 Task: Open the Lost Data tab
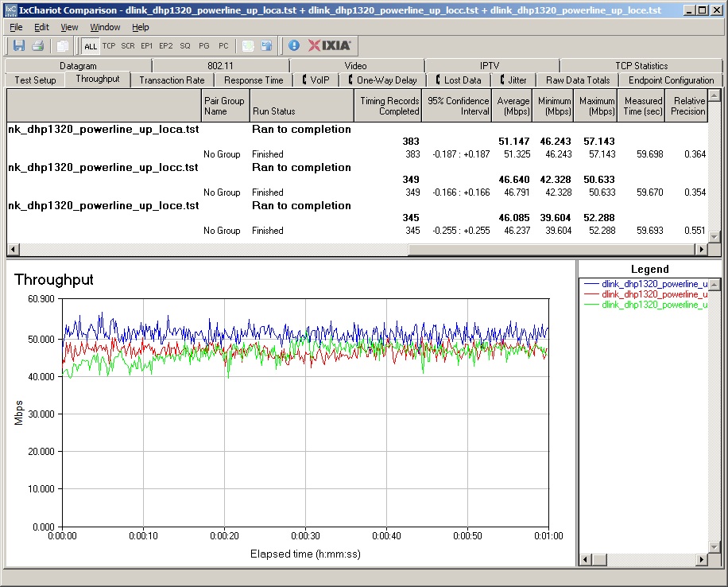(458, 80)
